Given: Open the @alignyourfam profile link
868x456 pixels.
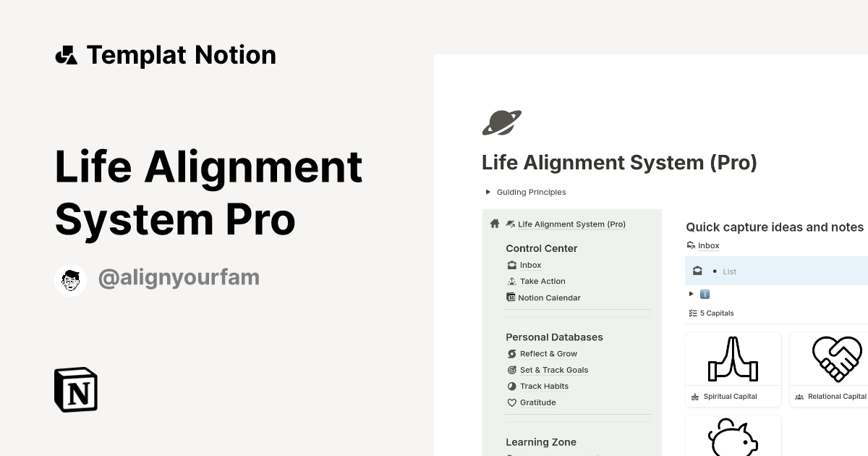Looking at the screenshot, I should [179, 277].
